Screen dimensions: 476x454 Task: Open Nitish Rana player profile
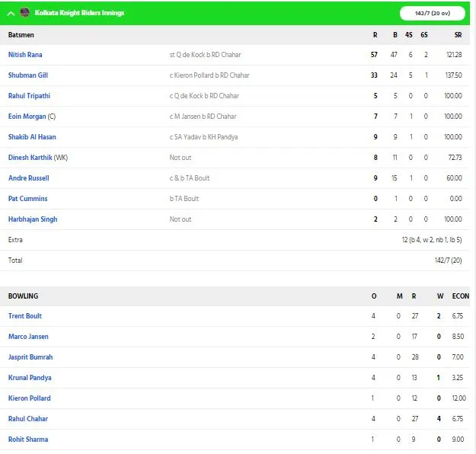[x=25, y=55]
